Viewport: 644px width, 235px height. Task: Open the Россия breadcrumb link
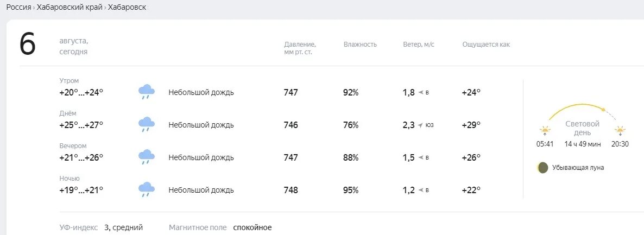click(x=18, y=8)
